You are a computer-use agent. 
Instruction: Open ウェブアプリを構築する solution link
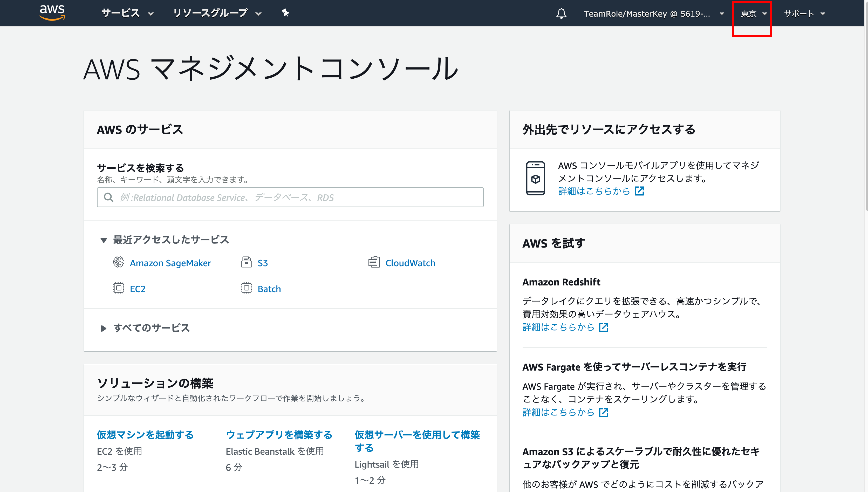[x=279, y=435]
